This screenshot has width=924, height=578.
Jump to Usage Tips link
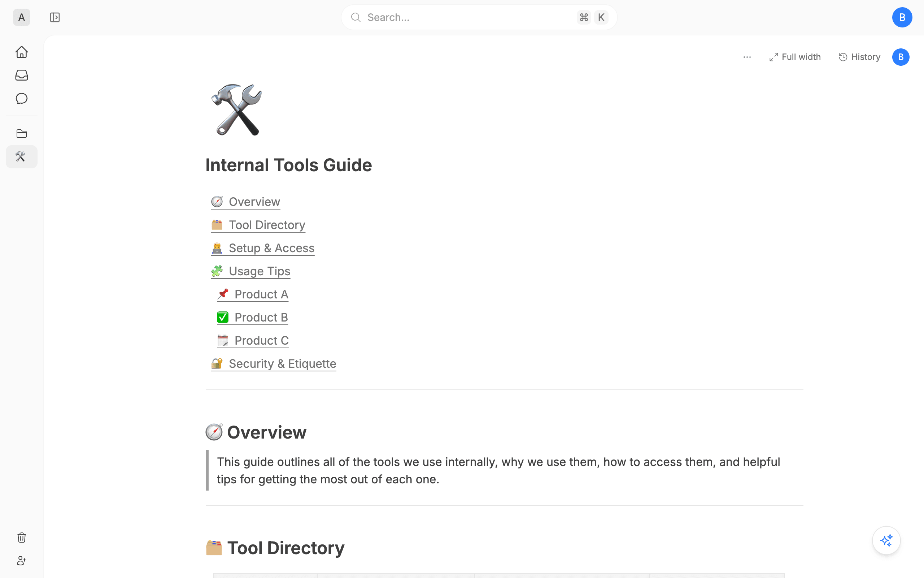coord(250,271)
